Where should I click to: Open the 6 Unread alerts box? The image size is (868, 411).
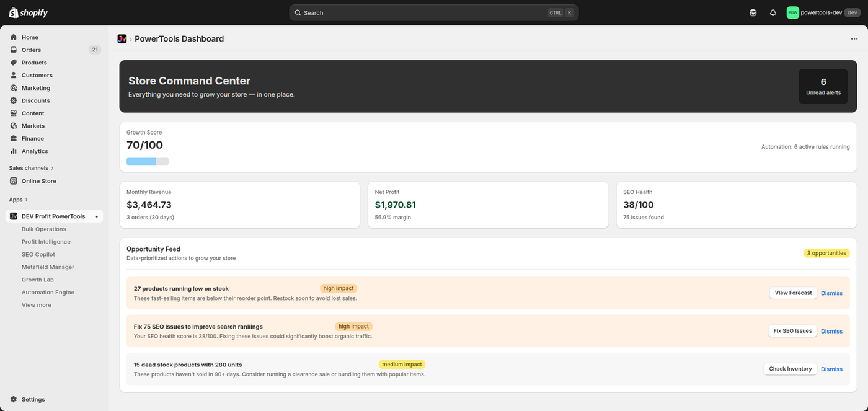[x=823, y=86]
